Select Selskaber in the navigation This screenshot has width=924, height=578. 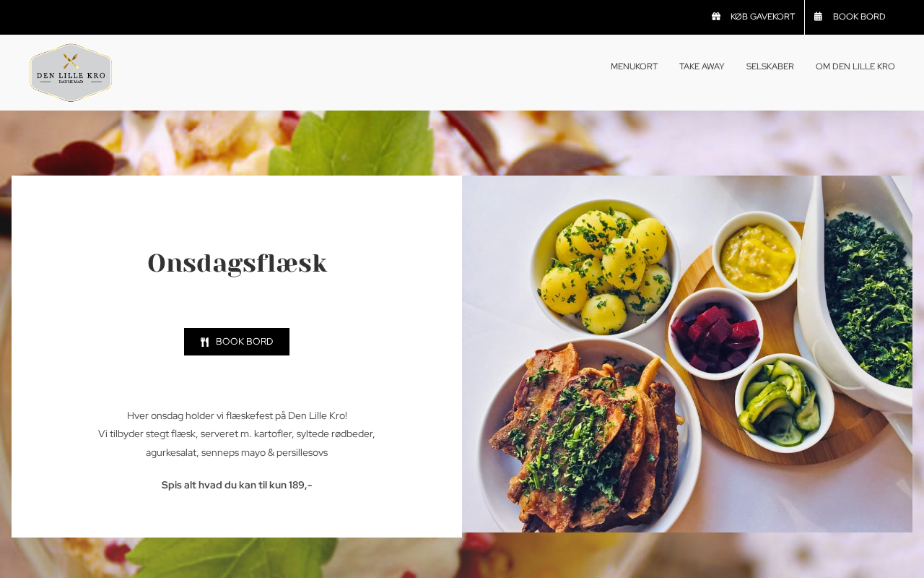coord(770,66)
